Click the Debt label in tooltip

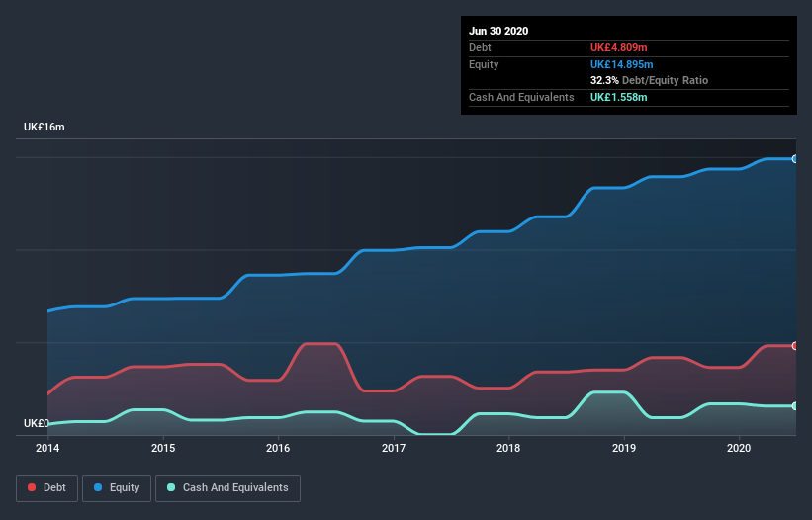click(x=480, y=47)
